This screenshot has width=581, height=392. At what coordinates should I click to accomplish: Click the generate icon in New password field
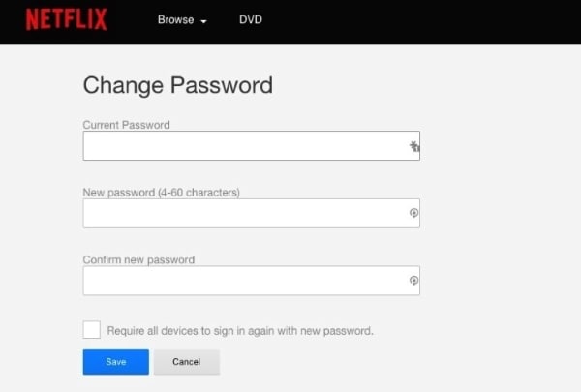(x=413, y=213)
